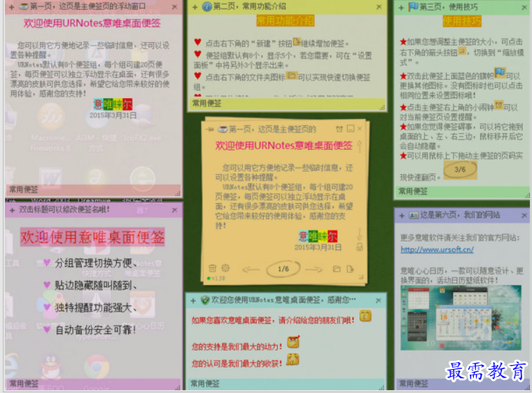Click the pink note title 第一页，这页是主便签页的浮动窗口
Image resolution: width=532 pixels, height=393 pixels.
[87, 6]
